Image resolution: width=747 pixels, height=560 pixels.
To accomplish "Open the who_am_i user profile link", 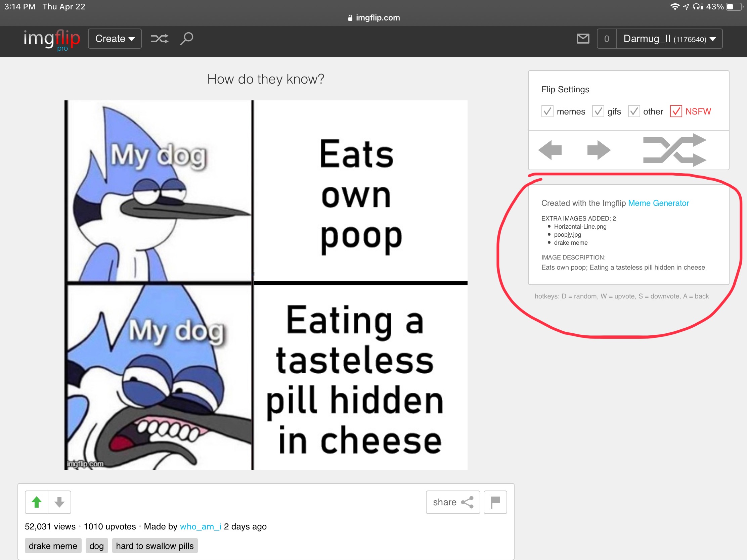I will coord(201,526).
